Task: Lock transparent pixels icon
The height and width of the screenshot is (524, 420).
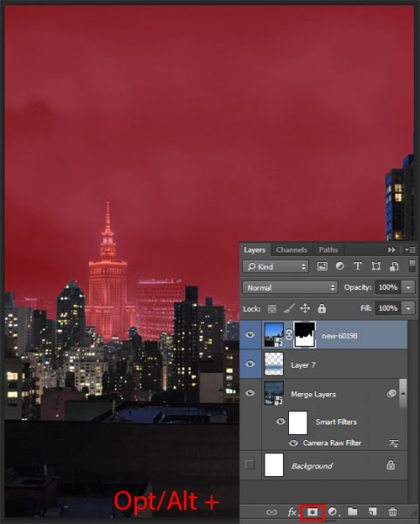Action: [272, 308]
